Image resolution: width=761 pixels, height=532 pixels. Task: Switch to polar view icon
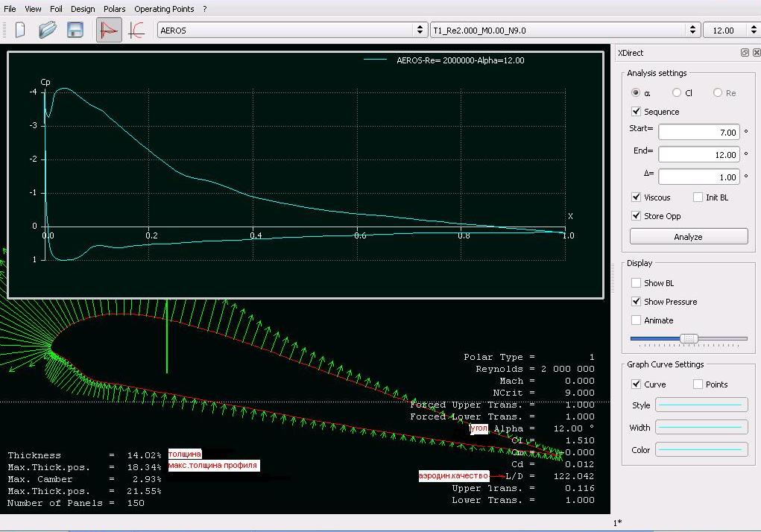pos(136,30)
